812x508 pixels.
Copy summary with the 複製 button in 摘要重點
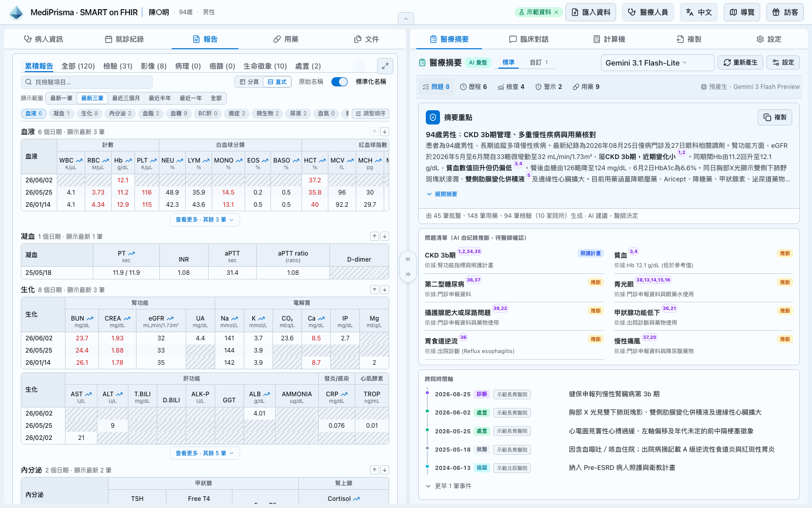pos(775,117)
